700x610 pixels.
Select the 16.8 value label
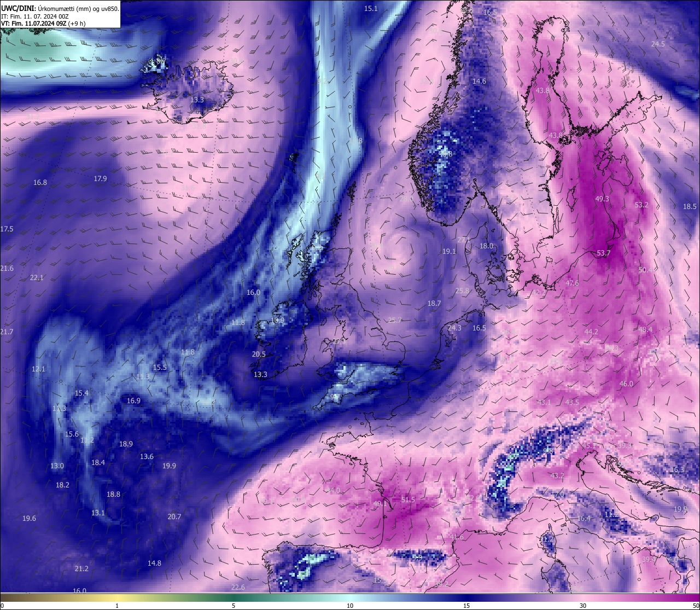40,182
